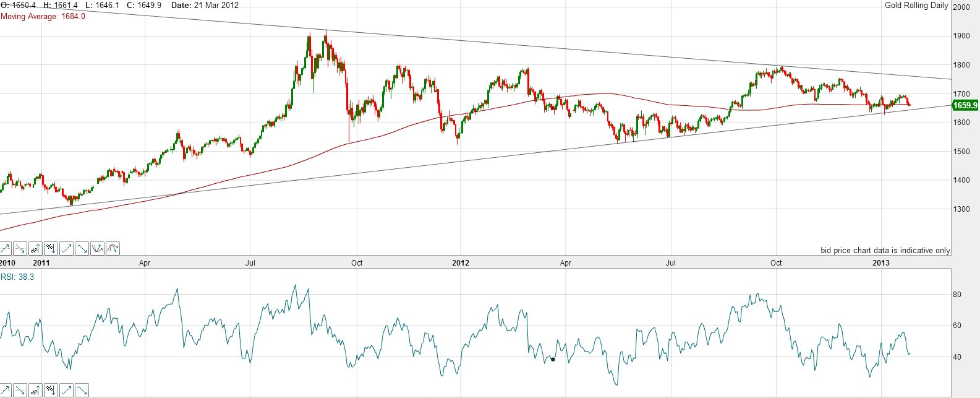Select percent up-arrow icon in RSI toolbar
This screenshot has height=398, width=980.
click(35, 391)
